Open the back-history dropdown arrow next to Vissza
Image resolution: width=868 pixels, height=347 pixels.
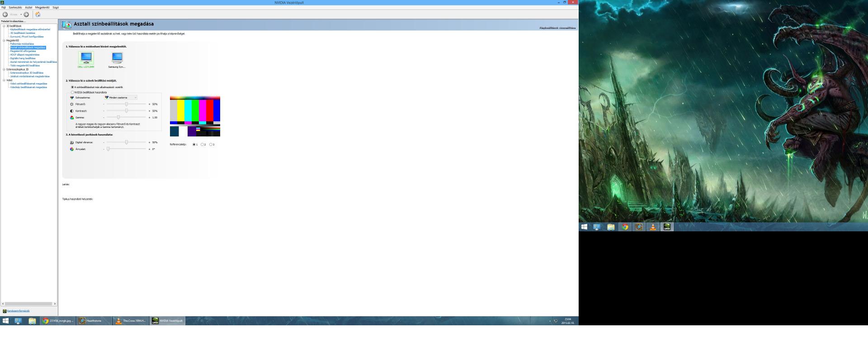[21, 14]
